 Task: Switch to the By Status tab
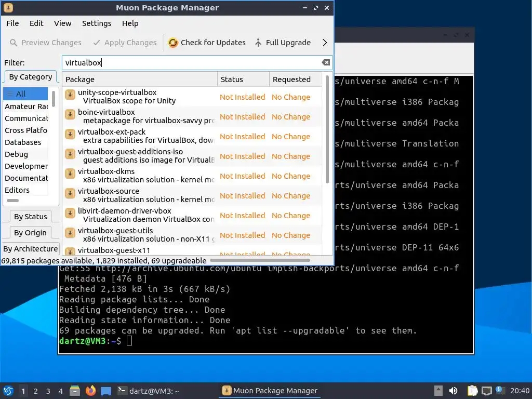click(31, 217)
